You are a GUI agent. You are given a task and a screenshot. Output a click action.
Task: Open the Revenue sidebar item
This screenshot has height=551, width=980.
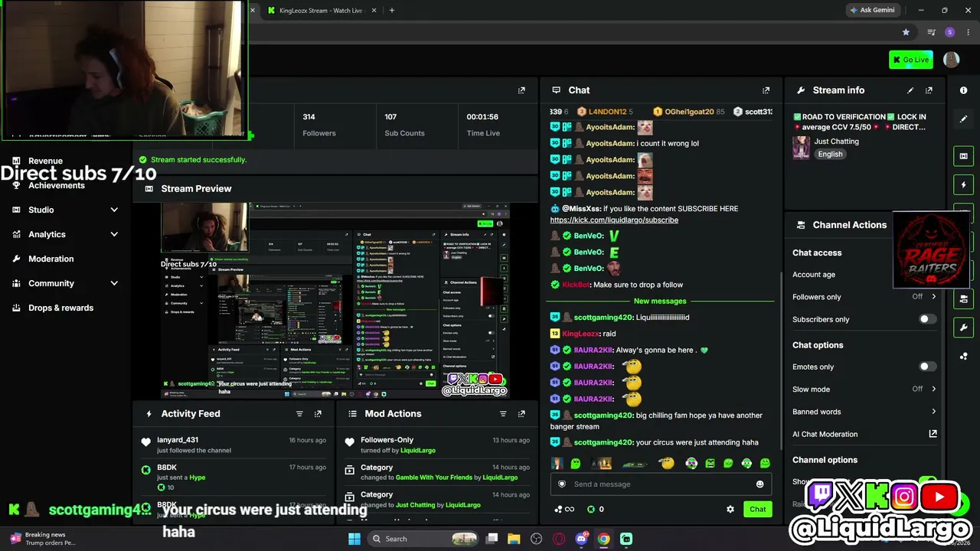tap(45, 161)
